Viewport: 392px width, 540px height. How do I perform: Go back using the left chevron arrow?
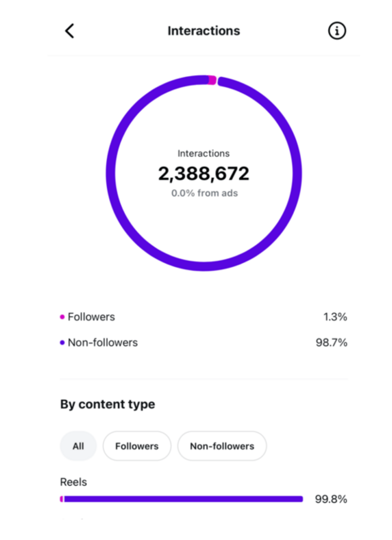coord(70,31)
